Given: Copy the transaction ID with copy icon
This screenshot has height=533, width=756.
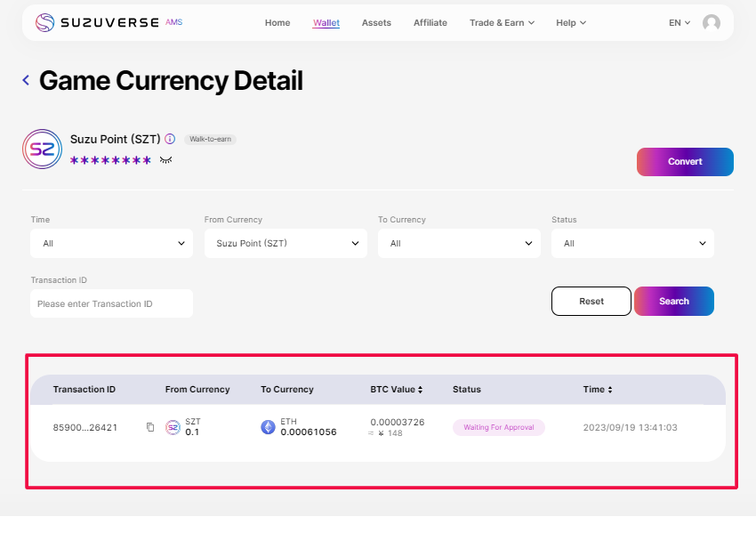Looking at the screenshot, I should [150, 427].
